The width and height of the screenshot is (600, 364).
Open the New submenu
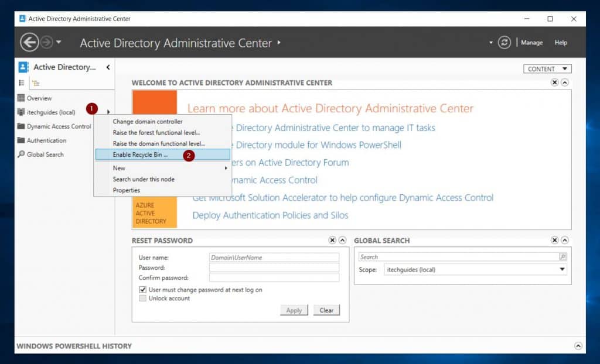pos(163,168)
